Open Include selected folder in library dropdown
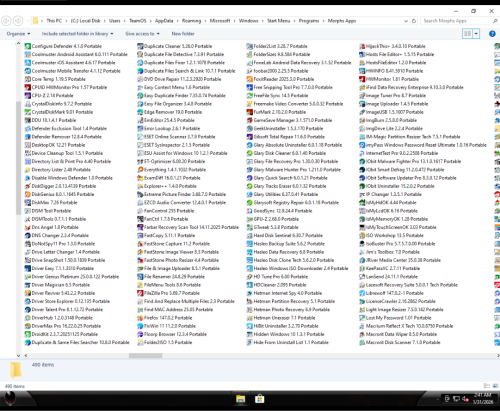The width and height of the screenshot is (500, 411). coord(77,34)
